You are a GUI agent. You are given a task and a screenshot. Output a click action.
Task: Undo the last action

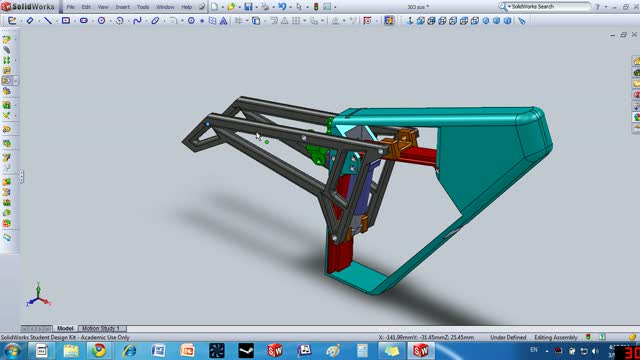pyautogui.click(x=282, y=7)
